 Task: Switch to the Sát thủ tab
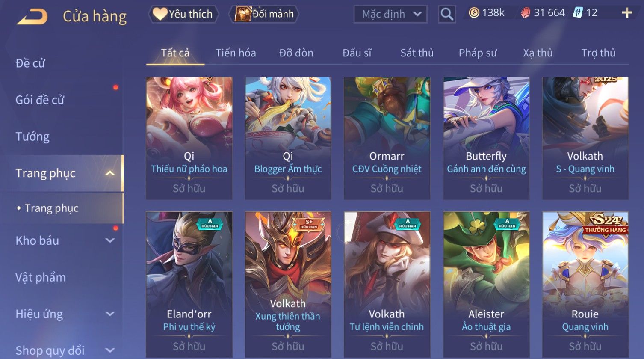[x=417, y=53]
